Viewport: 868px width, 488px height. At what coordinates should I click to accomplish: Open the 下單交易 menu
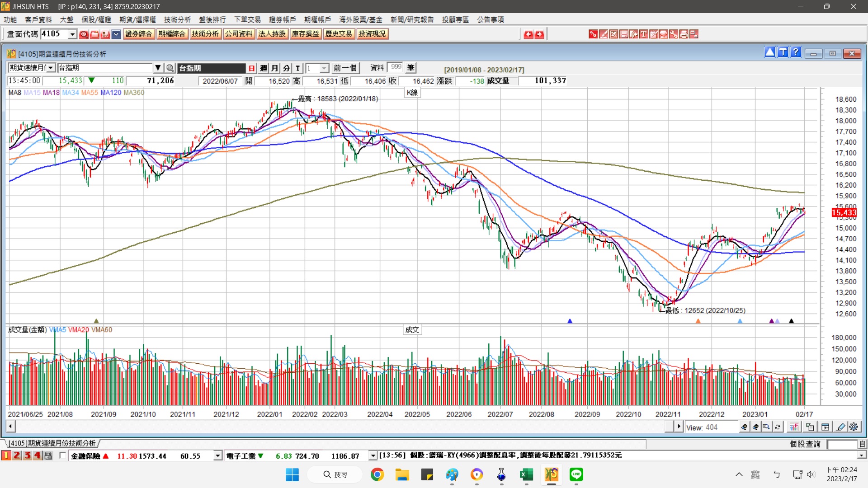pos(247,19)
